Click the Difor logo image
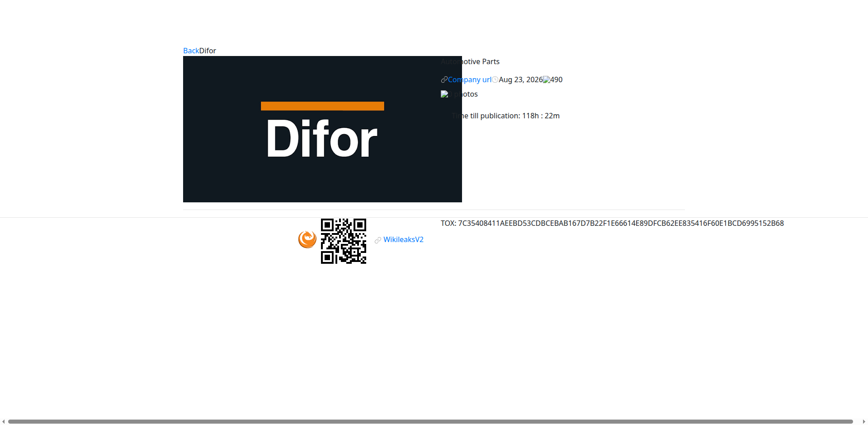Image resolution: width=868 pixels, height=425 pixels. [x=322, y=129]
